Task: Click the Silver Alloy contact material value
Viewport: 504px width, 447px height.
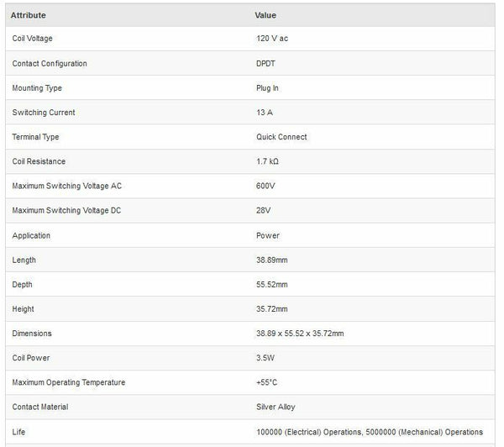Action: point(276,407)
